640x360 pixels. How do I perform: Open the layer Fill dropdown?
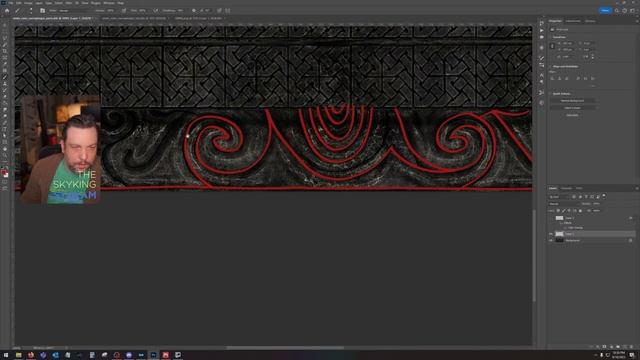pyautogui.click(x=597, y=211)
